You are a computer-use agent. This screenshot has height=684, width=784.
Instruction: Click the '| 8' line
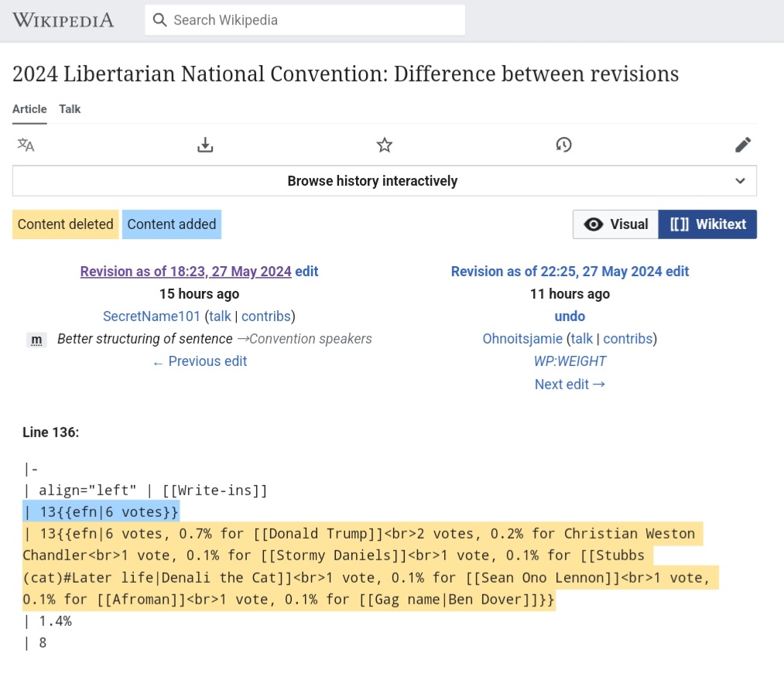pyautogui.click(x=35, y=643)
